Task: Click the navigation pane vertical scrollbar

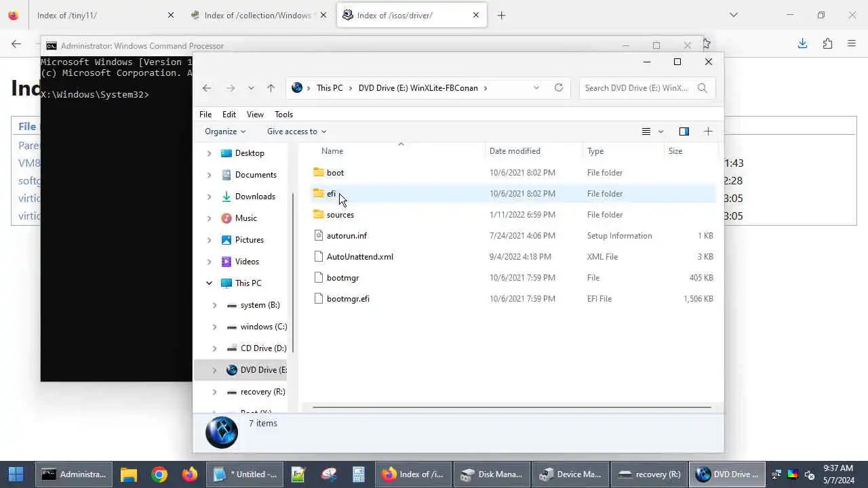Action: (293, 271)
